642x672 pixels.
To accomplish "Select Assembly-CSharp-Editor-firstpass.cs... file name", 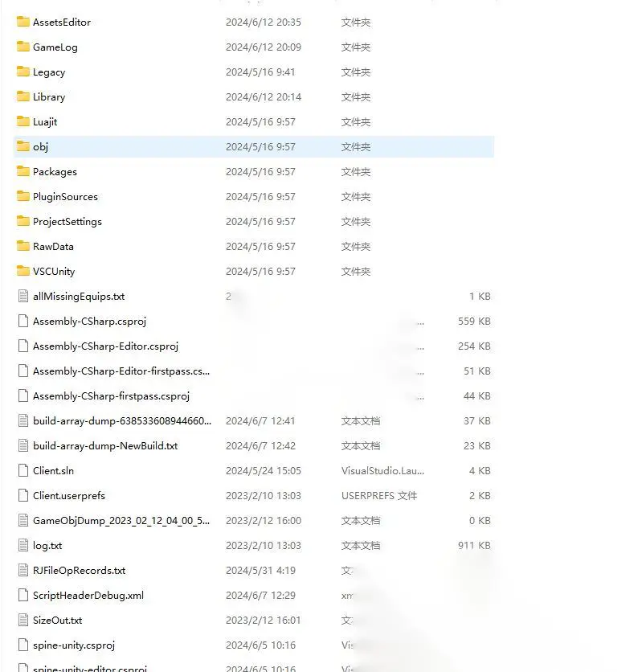I will (121, 371).
